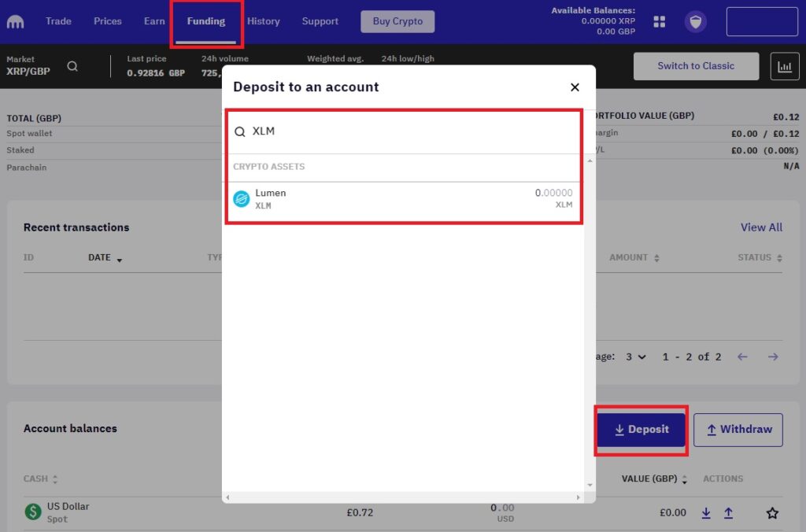Sort balances by Value (GBP) column
The height and width of the screenshot is (532, 806).
[654, 479]
